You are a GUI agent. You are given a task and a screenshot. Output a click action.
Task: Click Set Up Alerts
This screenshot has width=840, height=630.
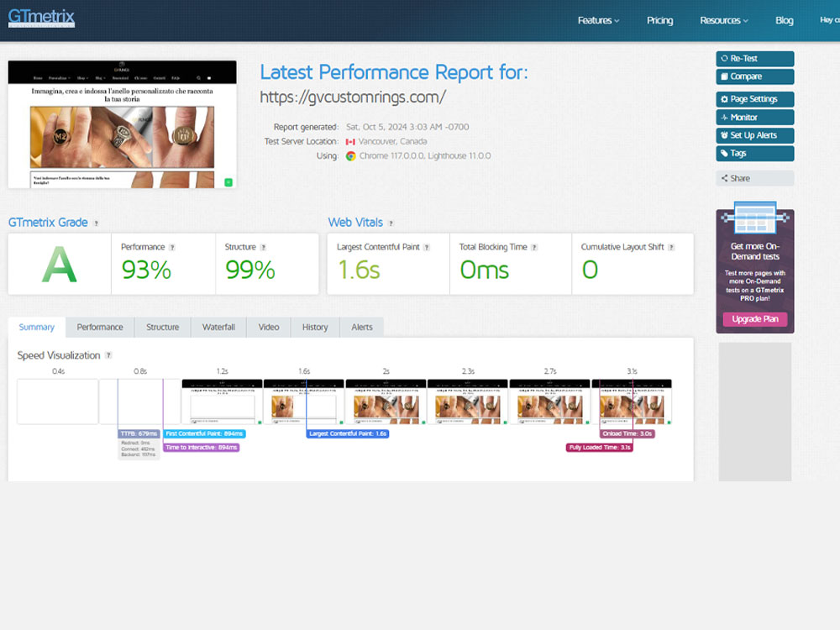coord(755,135)
